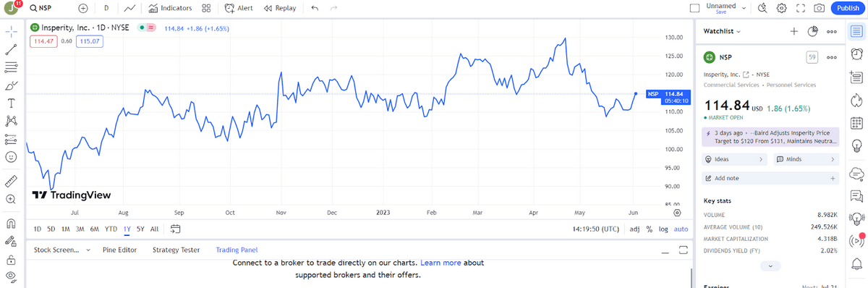Viewport: 868px width, 288px height.
Task: Toggle hide all drawings eye icon
Action: [x=12, y=276]
